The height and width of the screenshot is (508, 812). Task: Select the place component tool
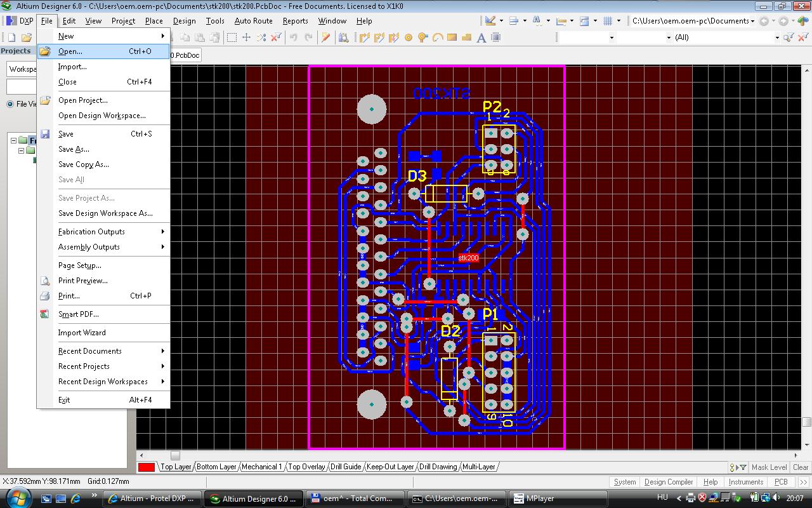[495, 37]
